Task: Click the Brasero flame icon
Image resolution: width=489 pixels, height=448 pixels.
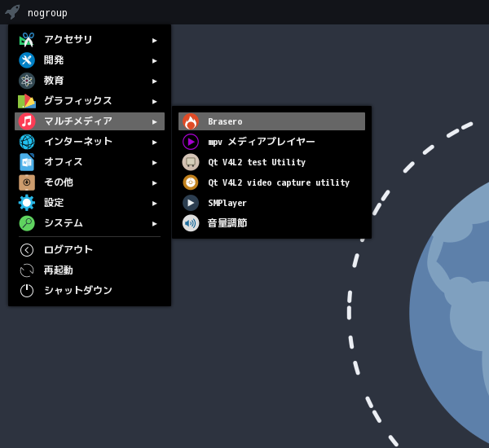Action: pos(191,121)
